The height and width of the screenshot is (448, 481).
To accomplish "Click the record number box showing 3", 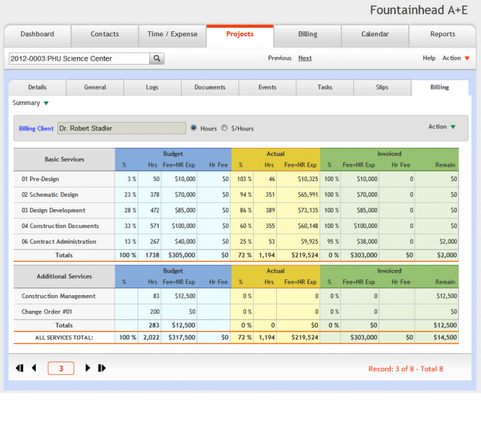I will (61, 368).
